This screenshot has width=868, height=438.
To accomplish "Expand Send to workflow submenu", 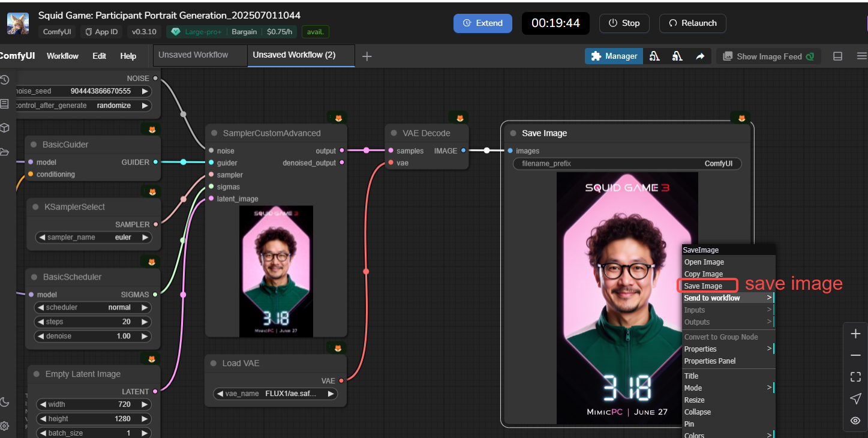I will (x=728, y=298).
